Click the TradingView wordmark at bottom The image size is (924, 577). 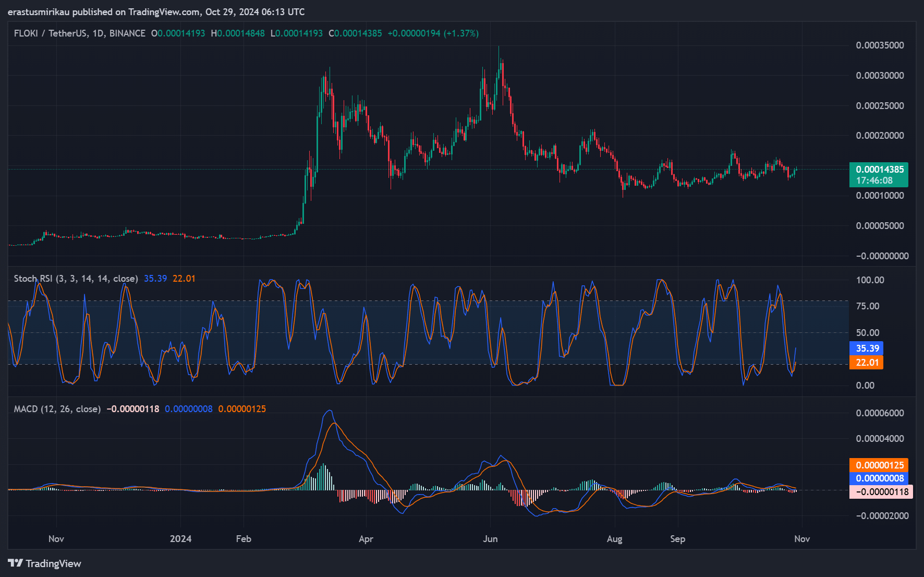[53, 563]
